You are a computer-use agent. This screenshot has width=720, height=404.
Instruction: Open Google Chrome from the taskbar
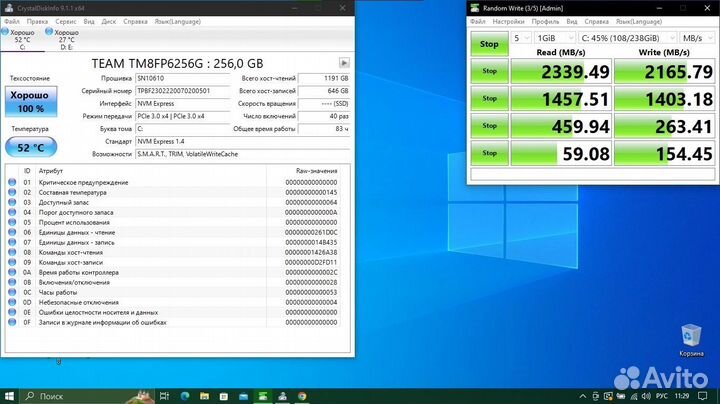[302, 396]
